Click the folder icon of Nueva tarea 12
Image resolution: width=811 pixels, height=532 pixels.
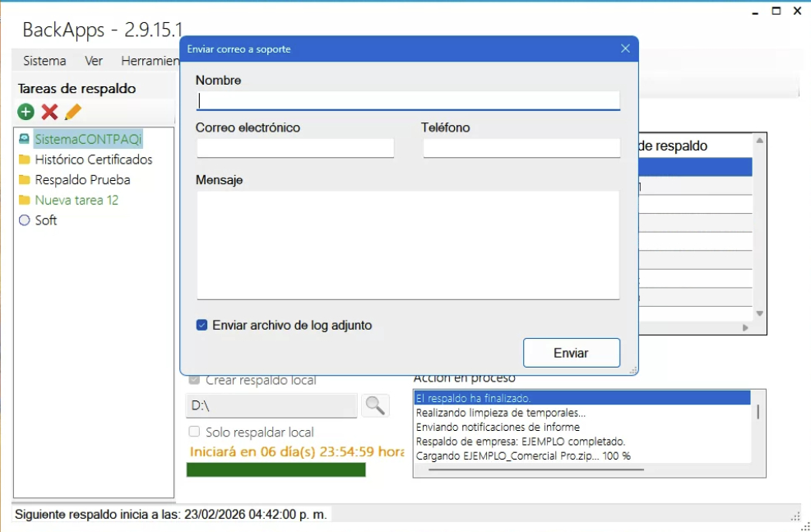[25, 200]
